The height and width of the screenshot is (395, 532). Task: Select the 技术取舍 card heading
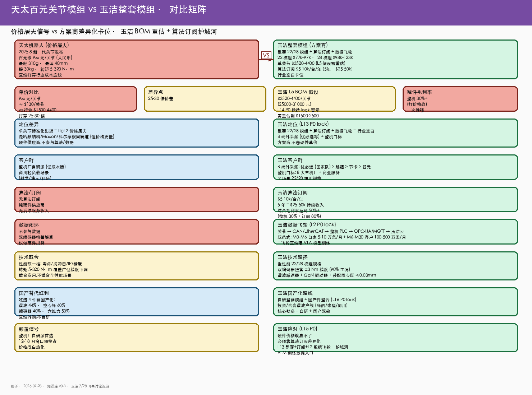[x=29, y=257]
